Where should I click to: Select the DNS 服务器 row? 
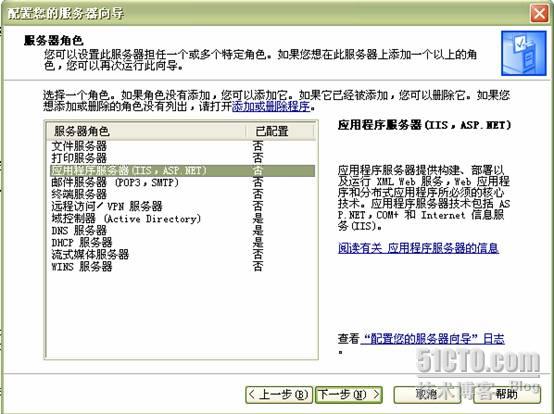click(x=182, y=230)
